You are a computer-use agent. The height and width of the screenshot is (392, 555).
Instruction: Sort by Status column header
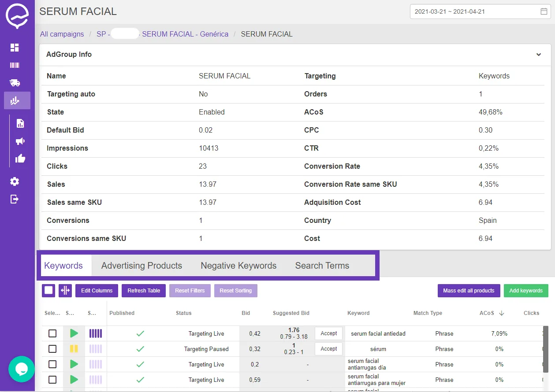(184, 313)
